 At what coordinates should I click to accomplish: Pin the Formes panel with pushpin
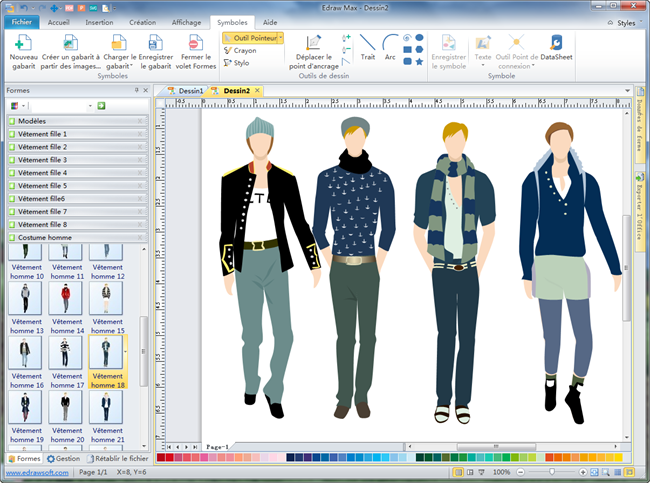[136, 90]
